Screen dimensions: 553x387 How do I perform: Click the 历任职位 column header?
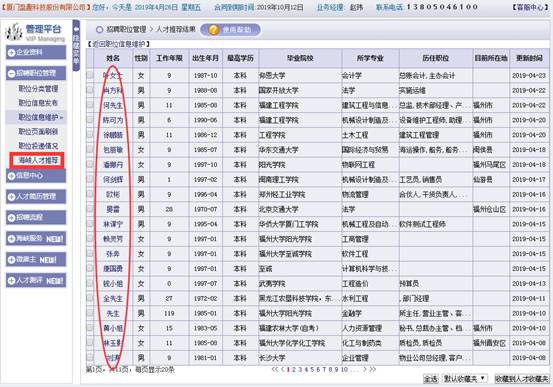click(436, 58)
